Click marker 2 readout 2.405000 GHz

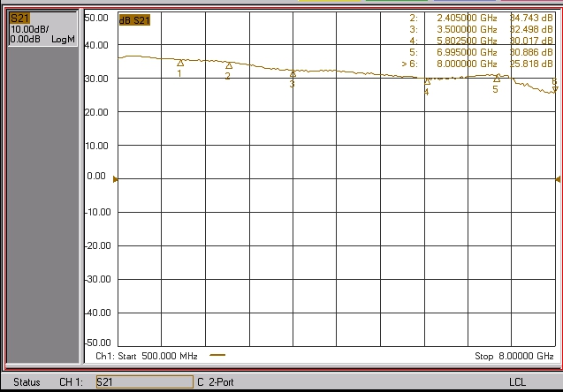tap(474, 18)
